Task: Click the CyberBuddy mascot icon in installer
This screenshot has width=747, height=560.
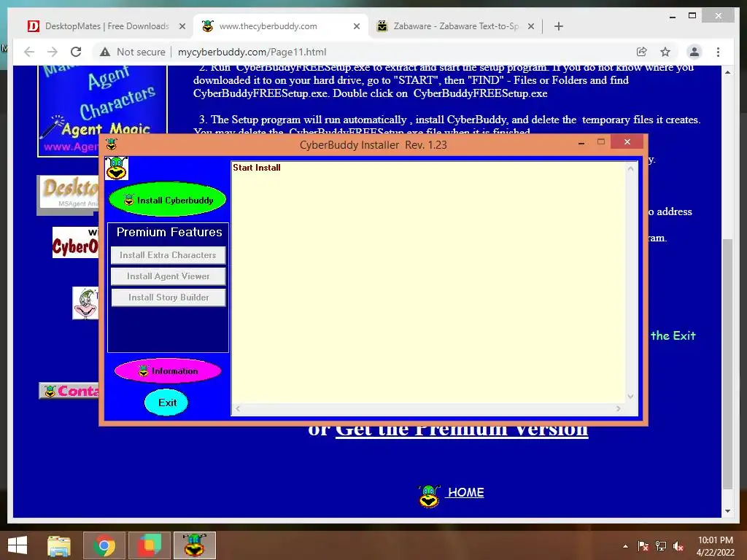Action: (x=116, y=168)
